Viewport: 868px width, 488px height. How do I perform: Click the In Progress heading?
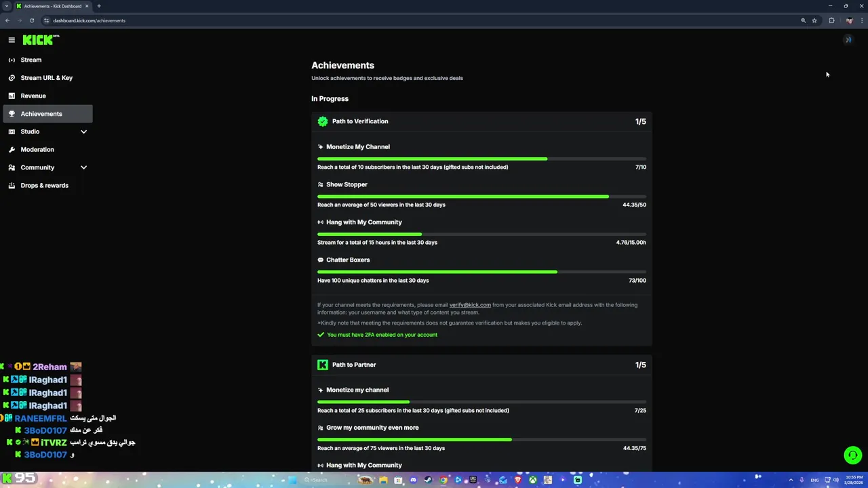330,99
